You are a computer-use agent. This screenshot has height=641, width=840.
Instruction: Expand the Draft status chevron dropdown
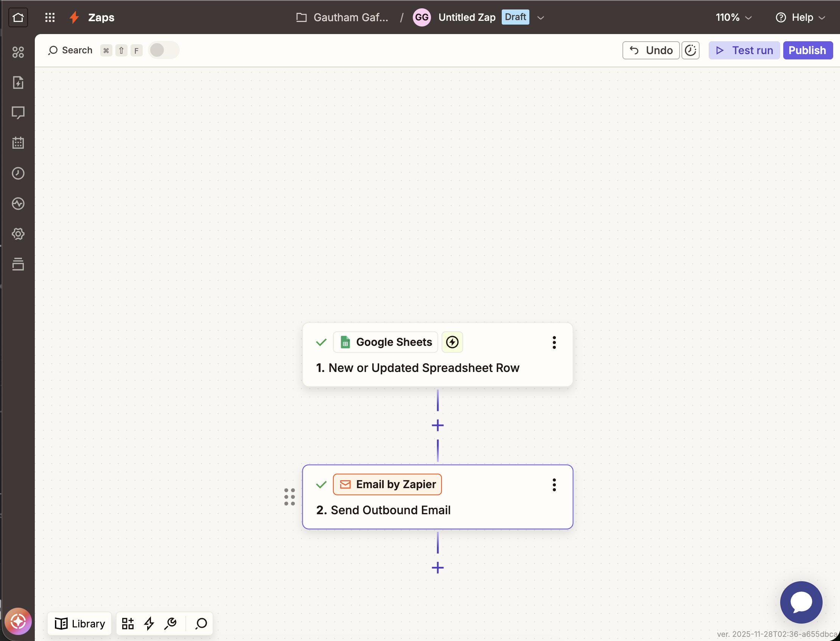coord(541,17)
